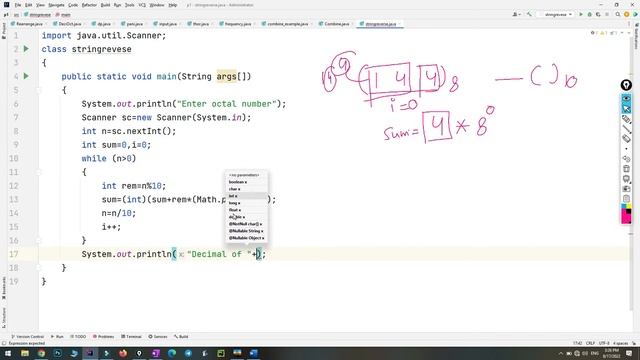640x360 pixels.
Task: Click the 'main' breadcrumb in navigation bar
Action: pyautogui.click(x=63, y=15)
